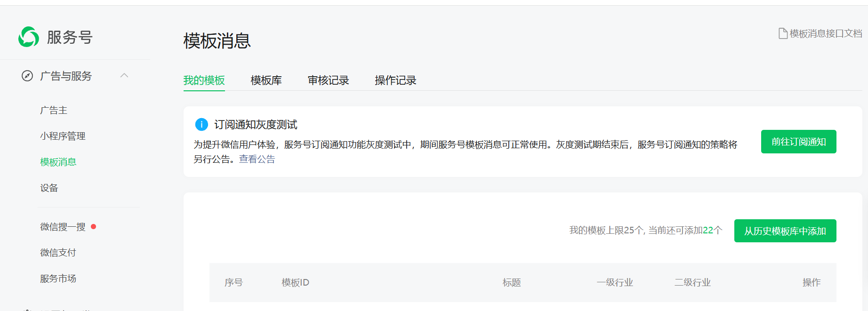Click the 从历史模板库中添加 button

point(785,231)
